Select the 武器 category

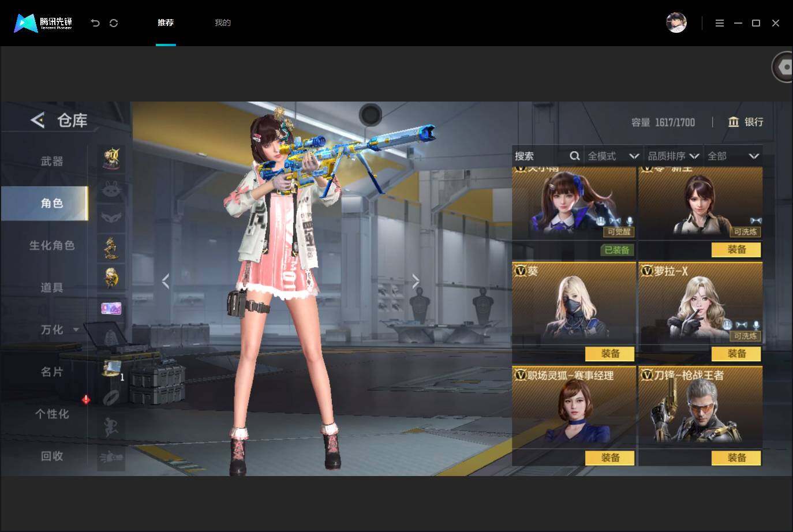(x=52, y=161)
